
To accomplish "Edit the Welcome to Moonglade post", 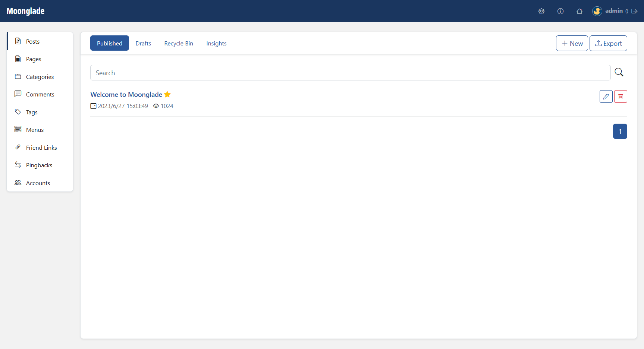I will 606,96.
